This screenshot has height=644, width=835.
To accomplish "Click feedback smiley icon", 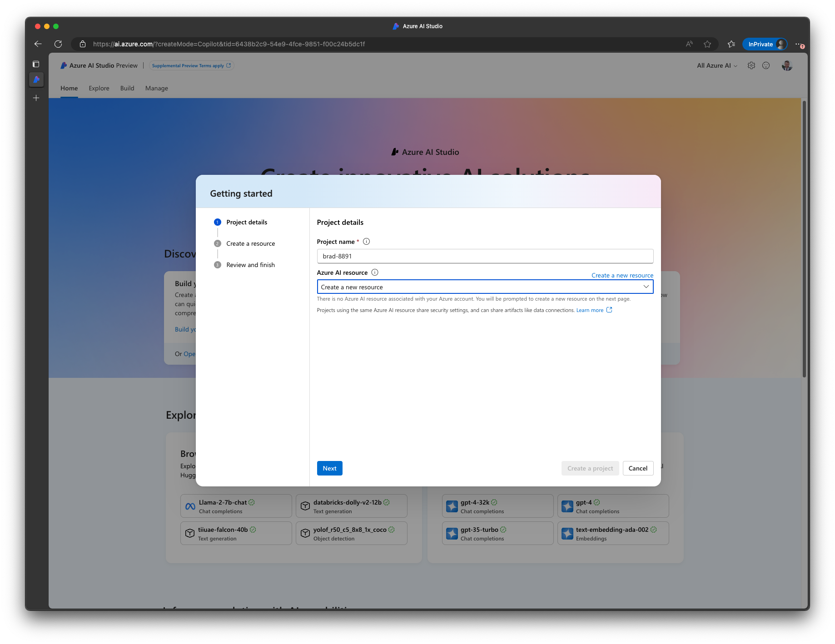I will [766, 65].
